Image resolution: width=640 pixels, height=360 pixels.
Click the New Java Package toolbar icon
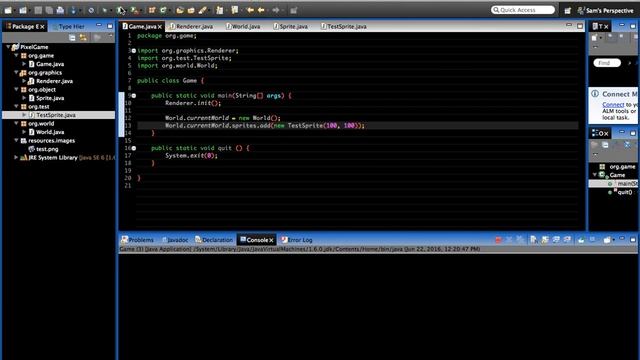pyautogui.click(x=151, y=10)
